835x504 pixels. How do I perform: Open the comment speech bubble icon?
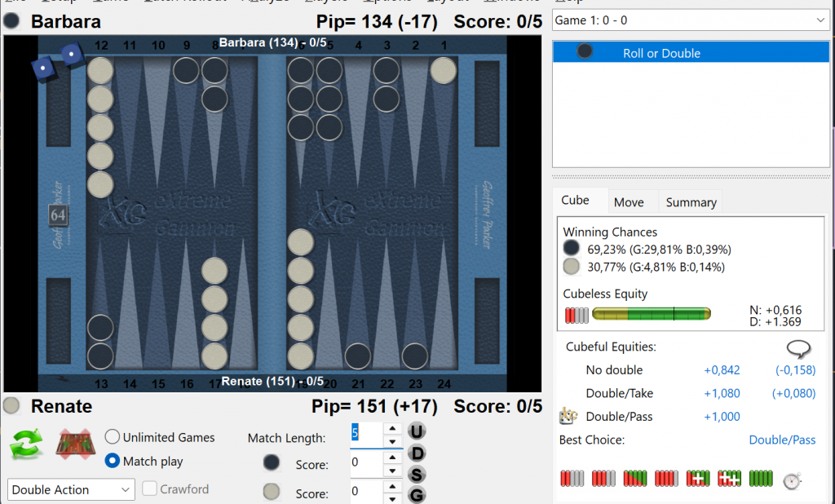[x=798, y=348]
